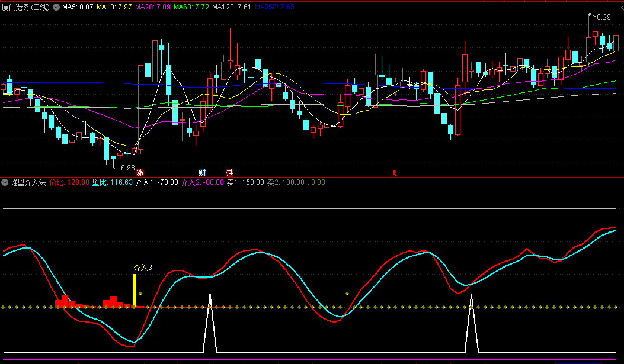Image resolution: width=624 pixels, height=364 pixels.
Task: Click the 卖2: 180.00 value
Action: (x=286, y=182)
